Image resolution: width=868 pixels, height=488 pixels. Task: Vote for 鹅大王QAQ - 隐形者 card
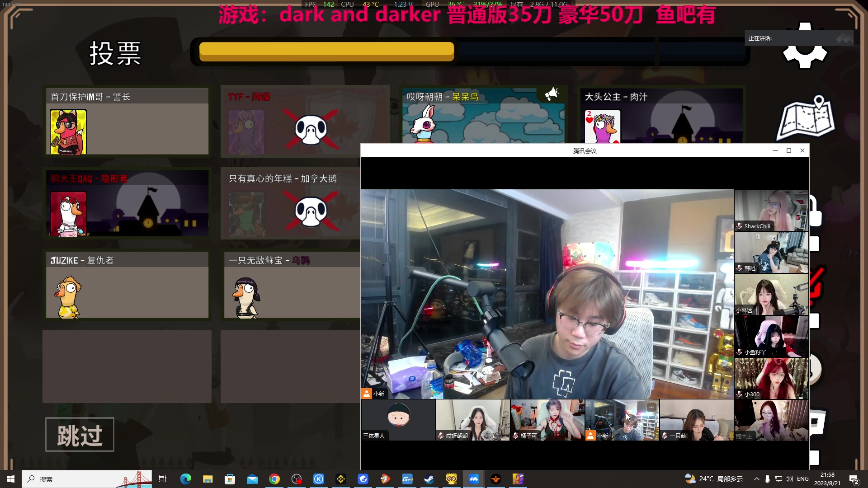tap(127, 203)
